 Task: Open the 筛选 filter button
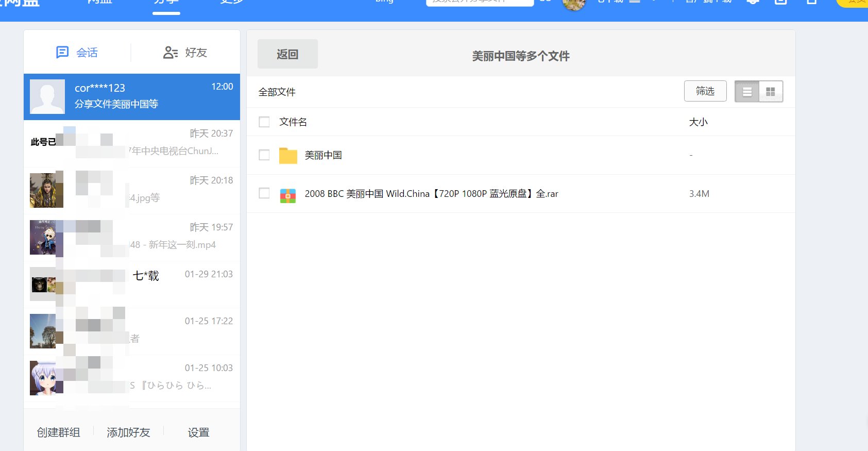tap(705, 91)
